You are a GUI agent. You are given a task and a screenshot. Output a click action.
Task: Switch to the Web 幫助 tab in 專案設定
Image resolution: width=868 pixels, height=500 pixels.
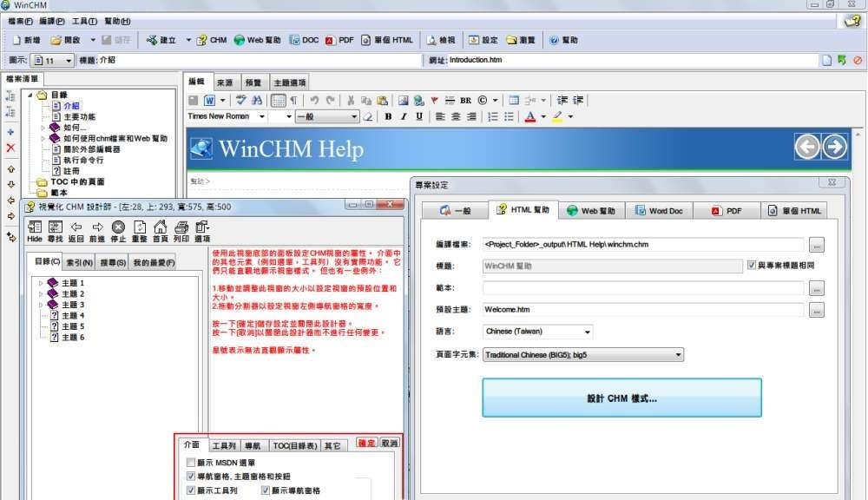click(x=591, y=211)
